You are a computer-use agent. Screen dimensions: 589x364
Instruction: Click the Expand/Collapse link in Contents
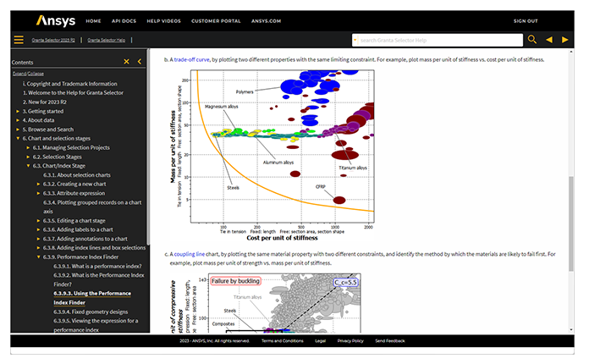pyautogui.click(x=28, y=74)
